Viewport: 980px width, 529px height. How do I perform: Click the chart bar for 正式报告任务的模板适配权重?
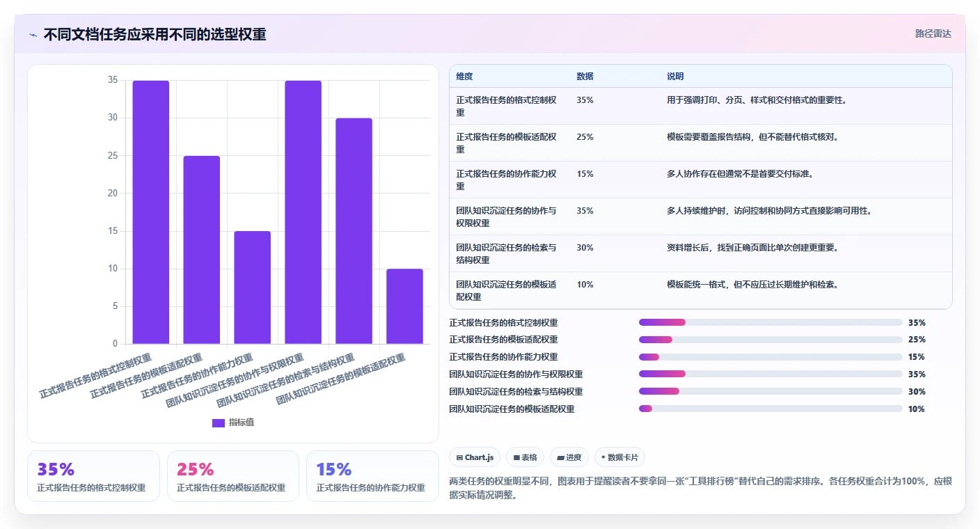(x=202, y=250)
